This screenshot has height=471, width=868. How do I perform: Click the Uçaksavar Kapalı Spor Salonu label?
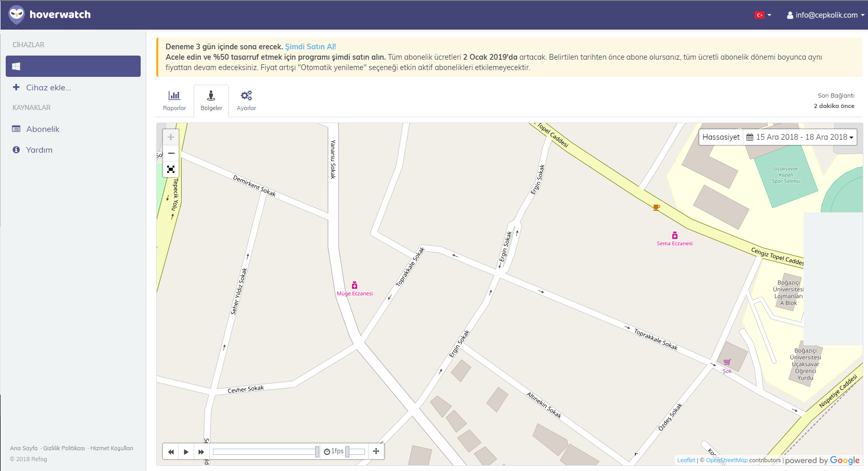click(786, 175)
